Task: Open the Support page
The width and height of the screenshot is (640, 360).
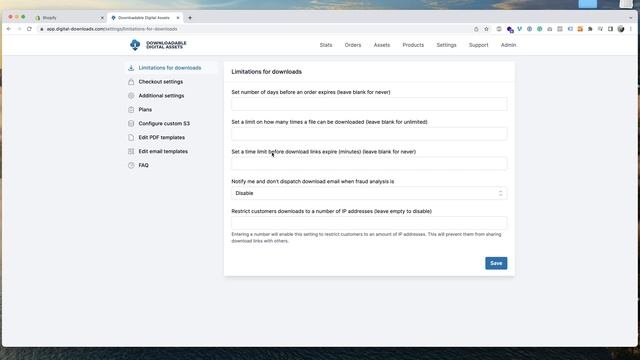Action: click(x=478, y=45)
